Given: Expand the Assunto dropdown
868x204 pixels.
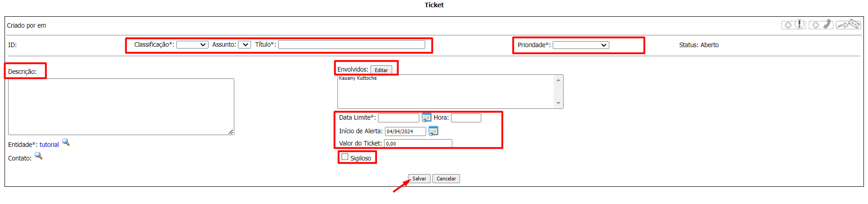Looking at the screenshot, I should pos(244,45).
